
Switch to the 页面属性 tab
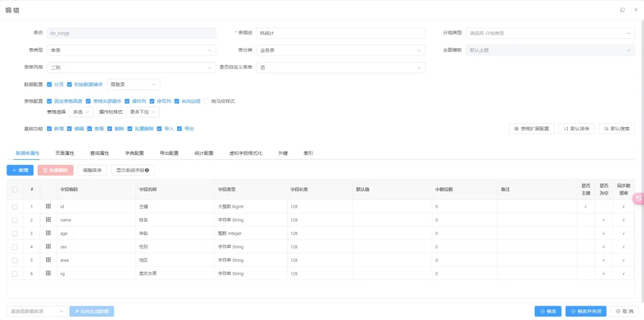64,153
